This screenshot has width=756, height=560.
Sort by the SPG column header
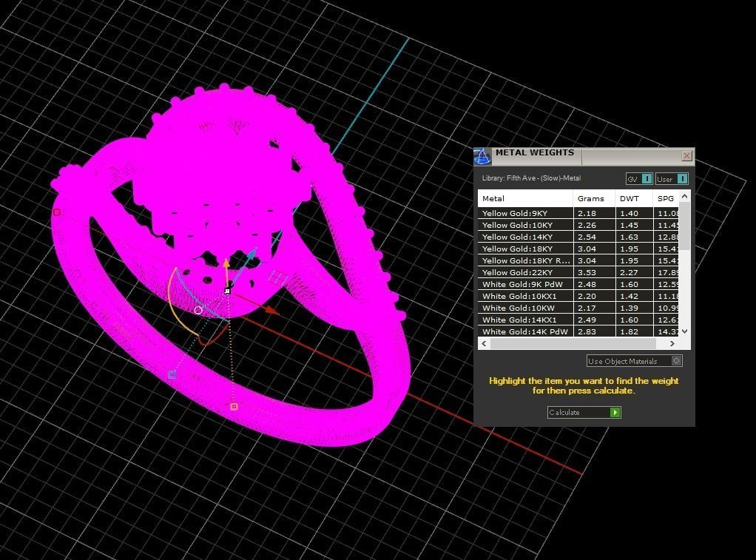tap(666, 198)
